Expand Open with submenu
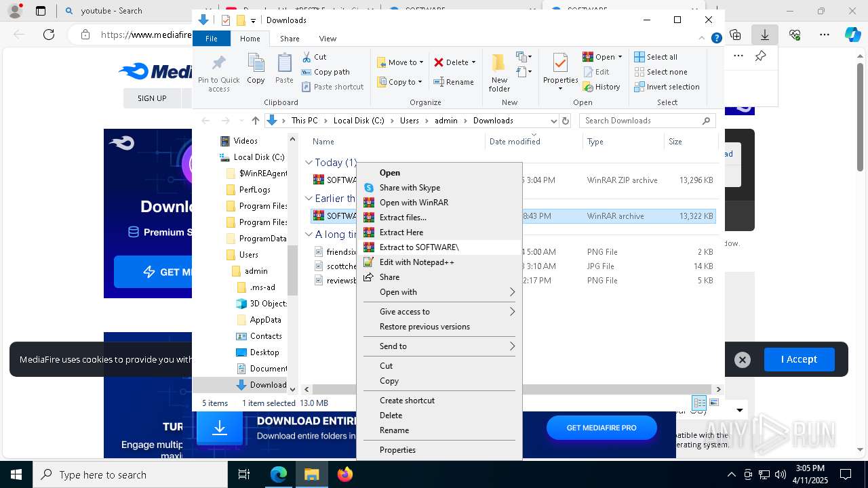This screenshot has height=488, width=868. click(439, 292)
